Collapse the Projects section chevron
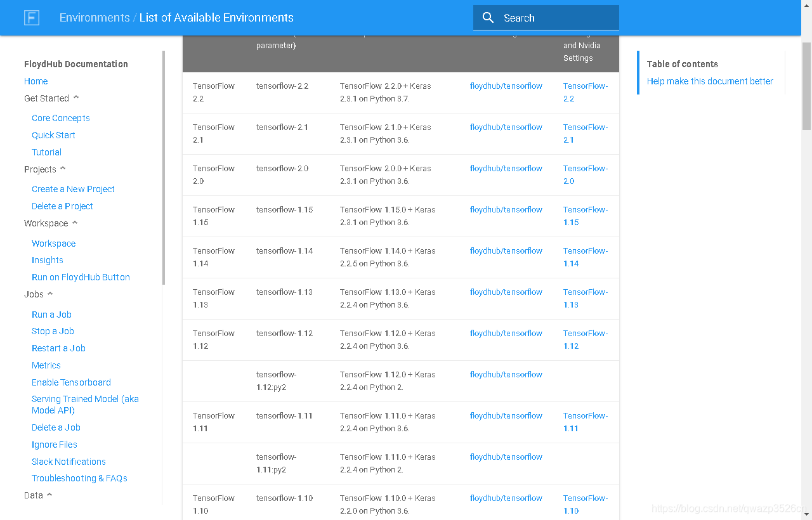The height and width of the screenshot is (520, 812). (x=63, y=169)
